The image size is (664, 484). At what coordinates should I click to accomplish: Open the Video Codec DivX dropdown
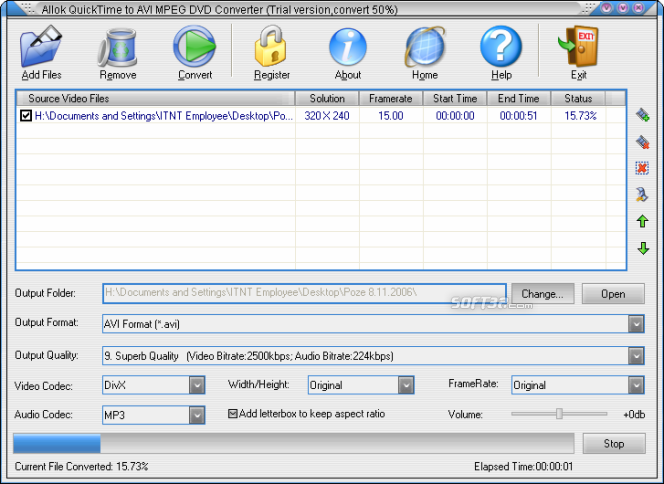pos(197,385)
